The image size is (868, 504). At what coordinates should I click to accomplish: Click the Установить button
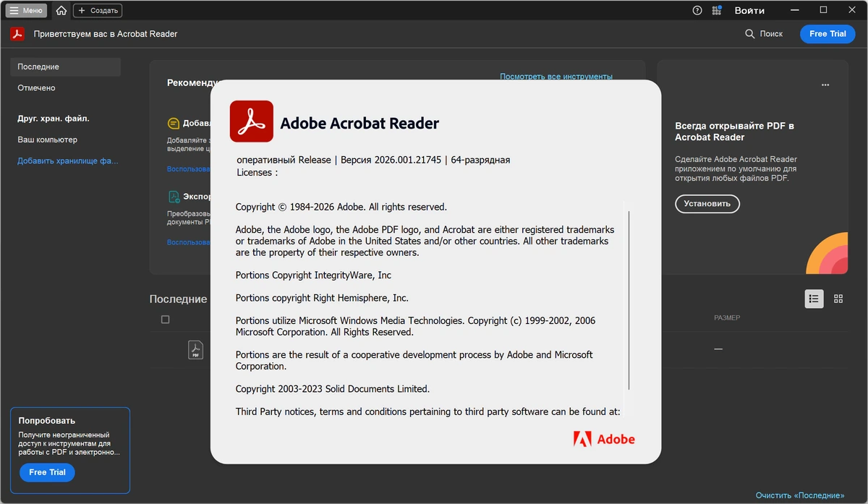[707, 204]
